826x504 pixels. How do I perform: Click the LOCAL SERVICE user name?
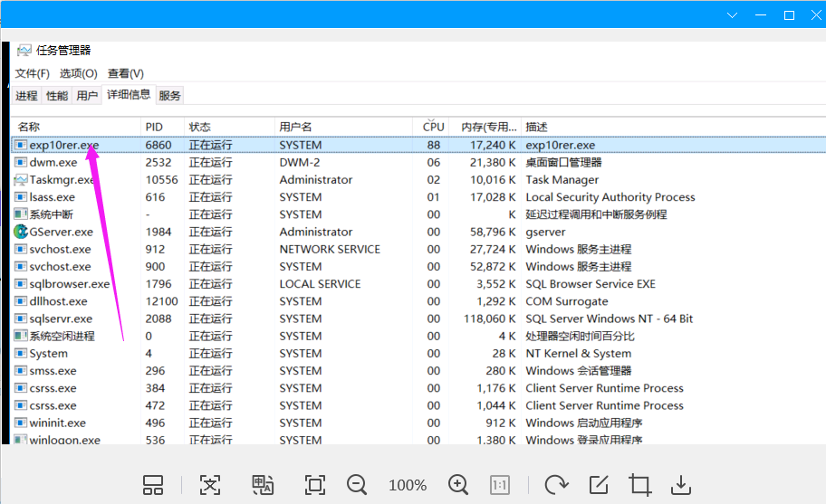click(x=320, y=283)
